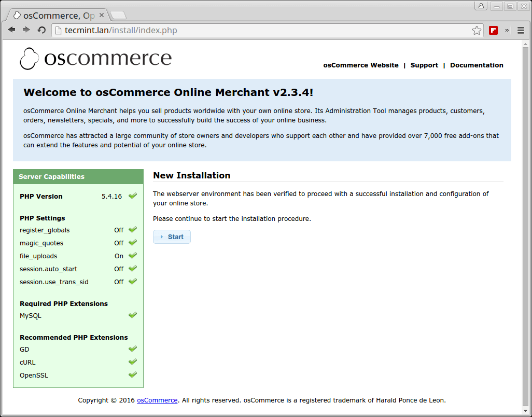Click the PHP Settings heading

point(43,218)
